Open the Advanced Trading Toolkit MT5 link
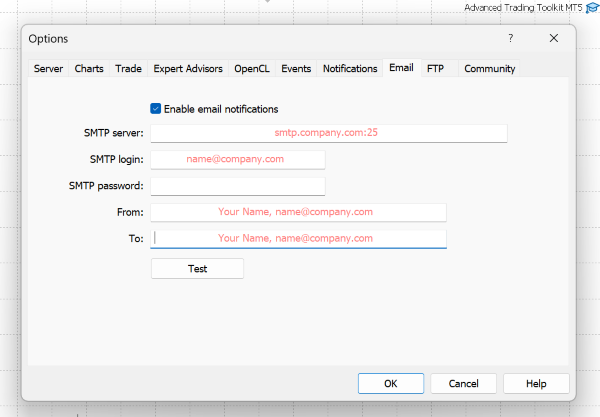600x417 pixels. [x=523, y=8]
